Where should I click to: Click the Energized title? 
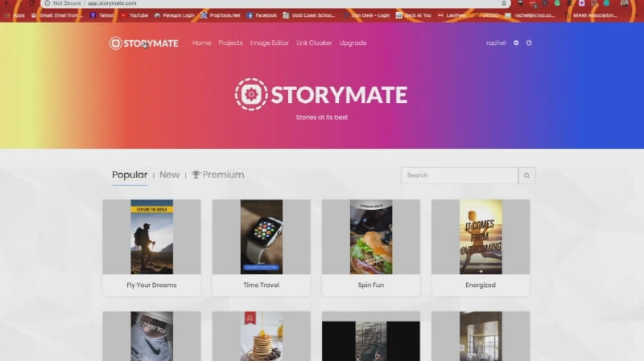[x=481, y=285]
